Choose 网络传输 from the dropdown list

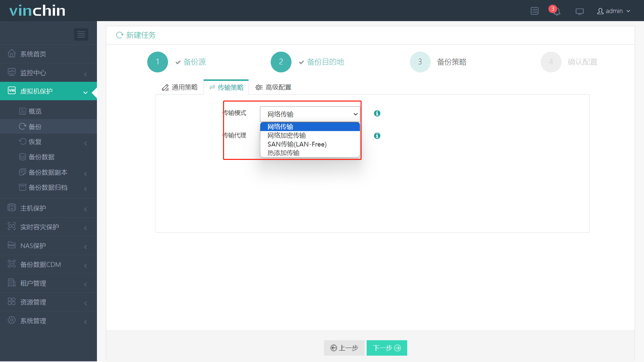click(x=310, y=127)
